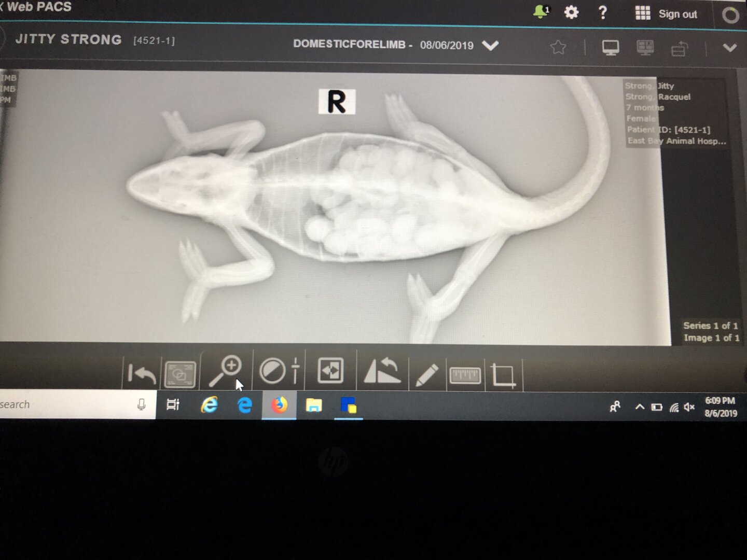
Task: Open the brightness/contrast adjustment tool
Action: pyautogui.click(x=279, y=371)
